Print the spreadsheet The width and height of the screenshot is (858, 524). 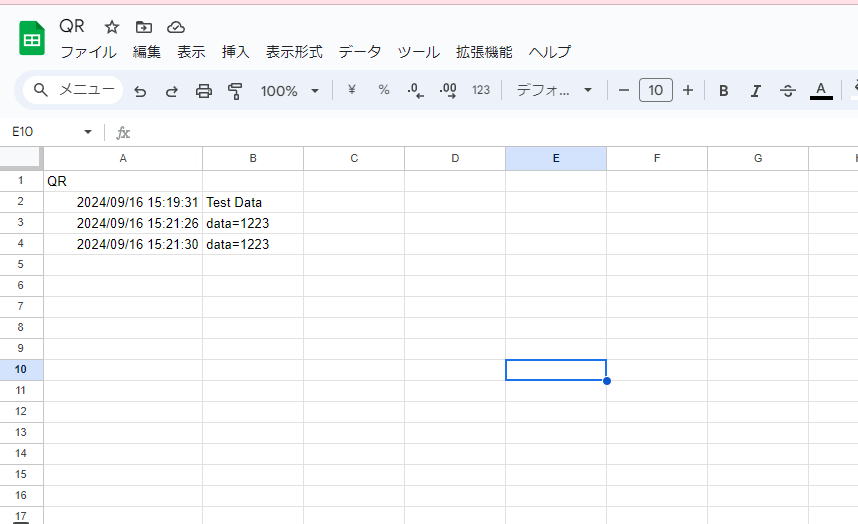click(204, 91)
